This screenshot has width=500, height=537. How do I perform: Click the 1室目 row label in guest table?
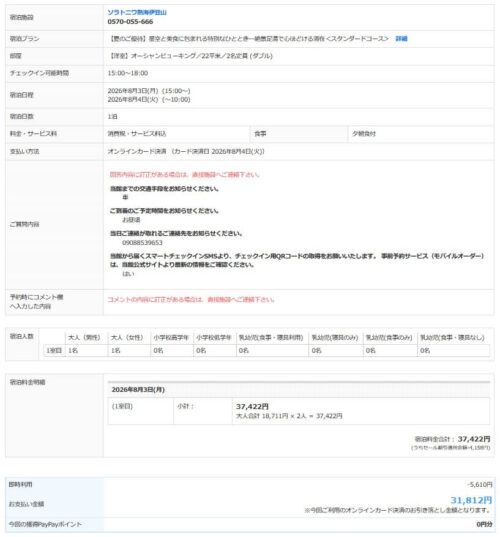point(54,351)
